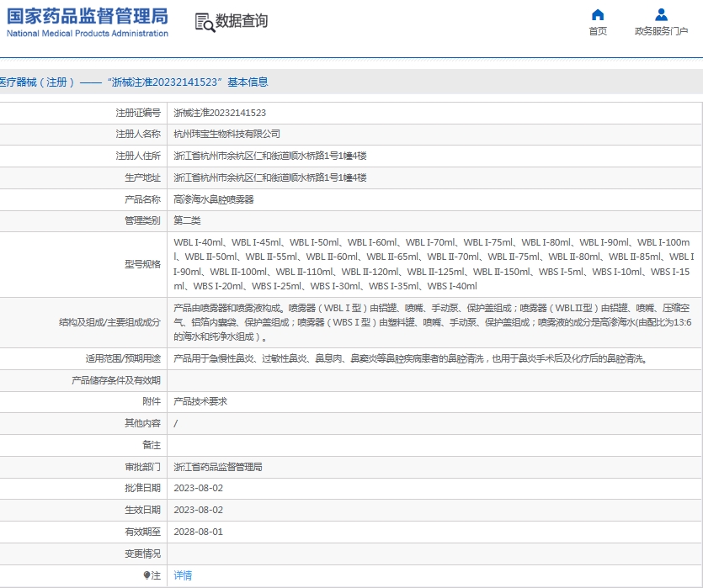Click management category value 第二类
Image resolution: width=703 pixels, height=588 pixels.
coord(187,220)
